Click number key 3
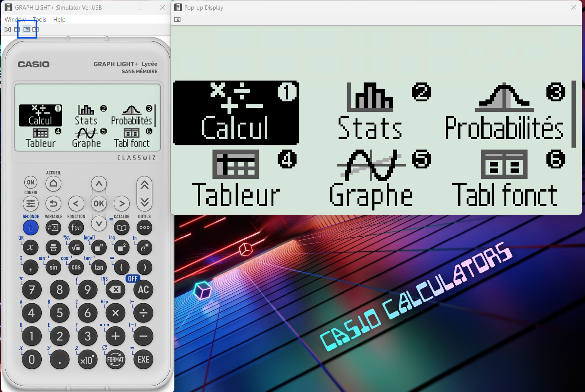The height and width of the screenshot is (392, 585). [88, 336]
